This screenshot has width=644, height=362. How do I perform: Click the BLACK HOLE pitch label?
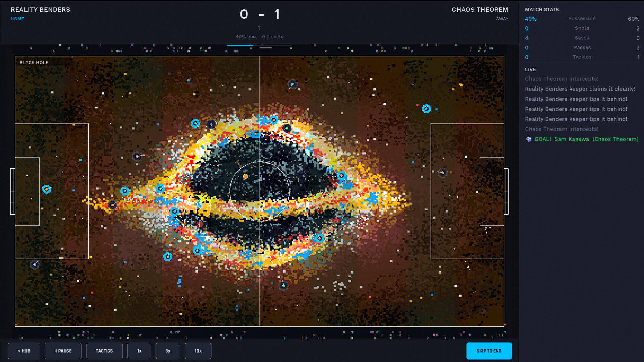pyautogui.click(x=34, y=63)
